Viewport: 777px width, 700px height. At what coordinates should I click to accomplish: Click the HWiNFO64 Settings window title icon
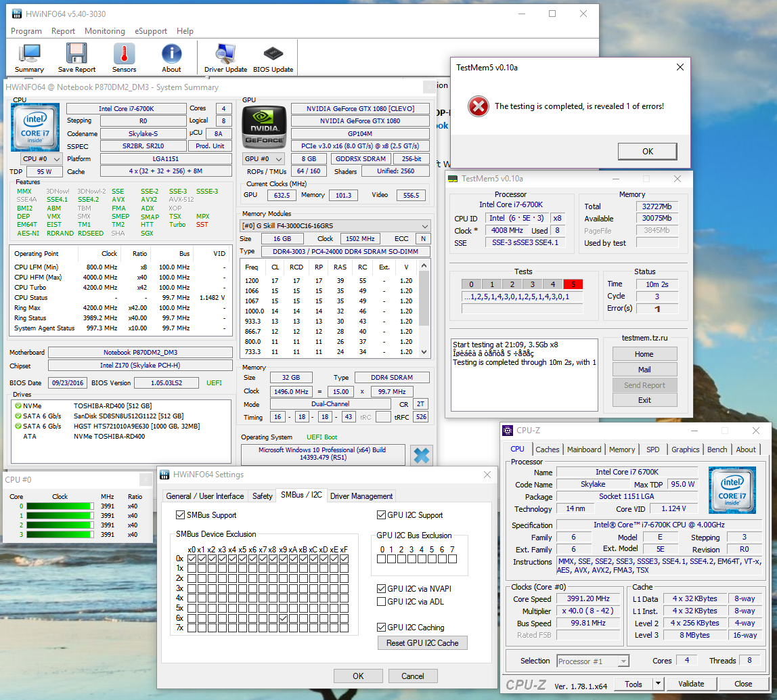(x=164, y=475)
